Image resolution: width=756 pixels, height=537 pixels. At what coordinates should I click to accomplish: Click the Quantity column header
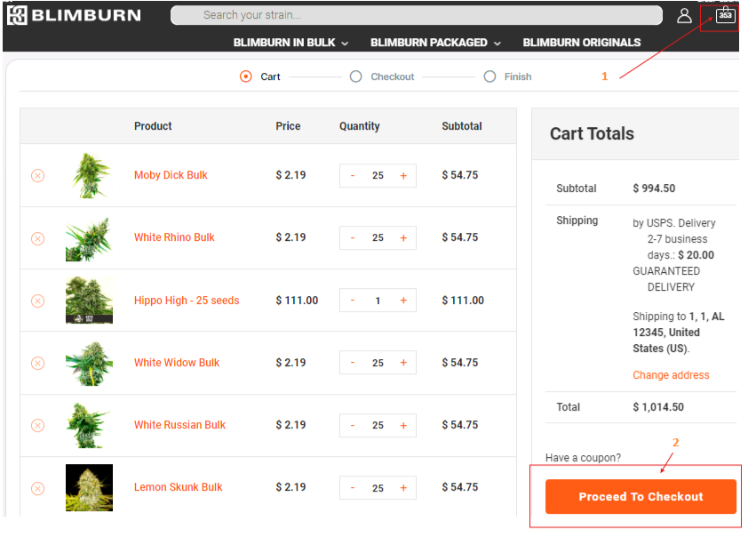point(359,126)
